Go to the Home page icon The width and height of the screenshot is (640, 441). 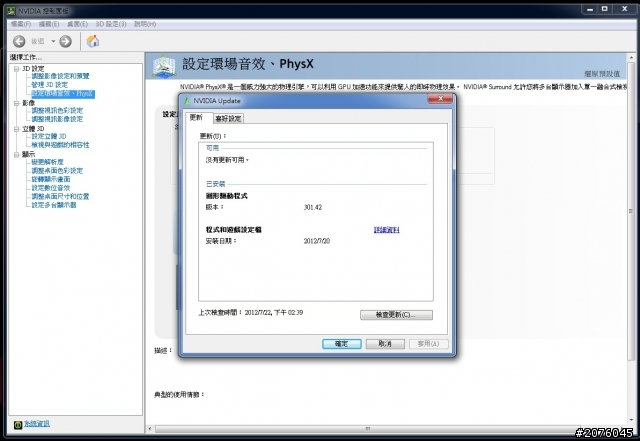click(x=93, y=41)
